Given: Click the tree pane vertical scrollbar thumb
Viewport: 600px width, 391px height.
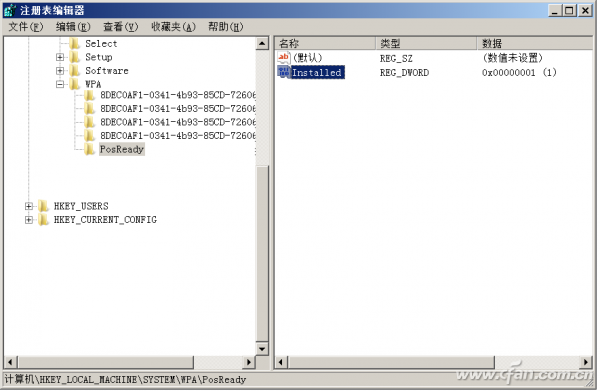Looking at the screenshot, I should 262,253.
